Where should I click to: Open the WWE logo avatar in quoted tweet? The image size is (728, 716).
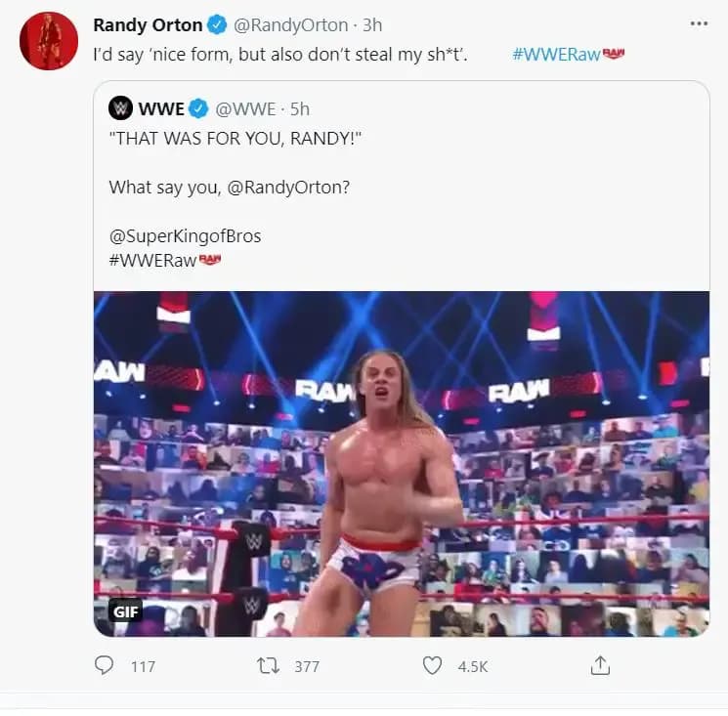coord(120,107)
